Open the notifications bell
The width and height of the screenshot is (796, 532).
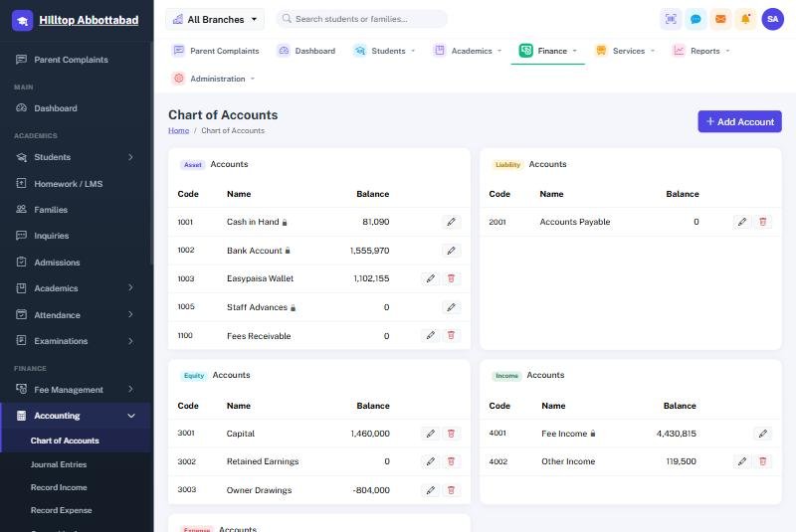click(x=745, y=19)
